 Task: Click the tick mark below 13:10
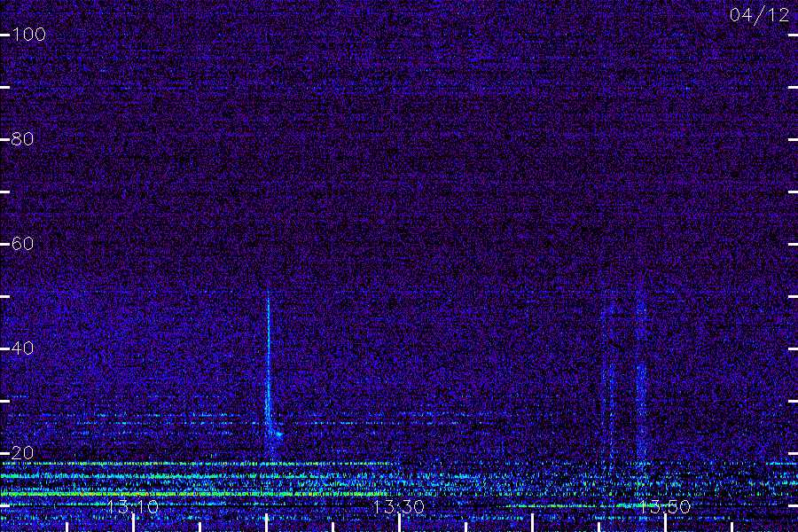tap(133, 523)
